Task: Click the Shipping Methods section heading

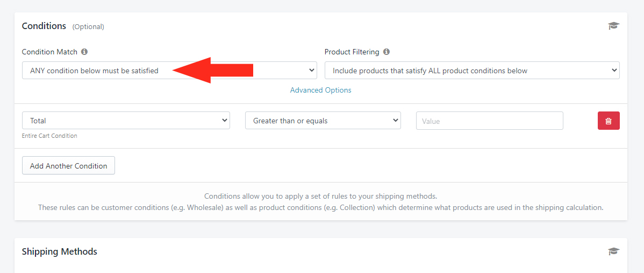Action: (x=60, y=251)
